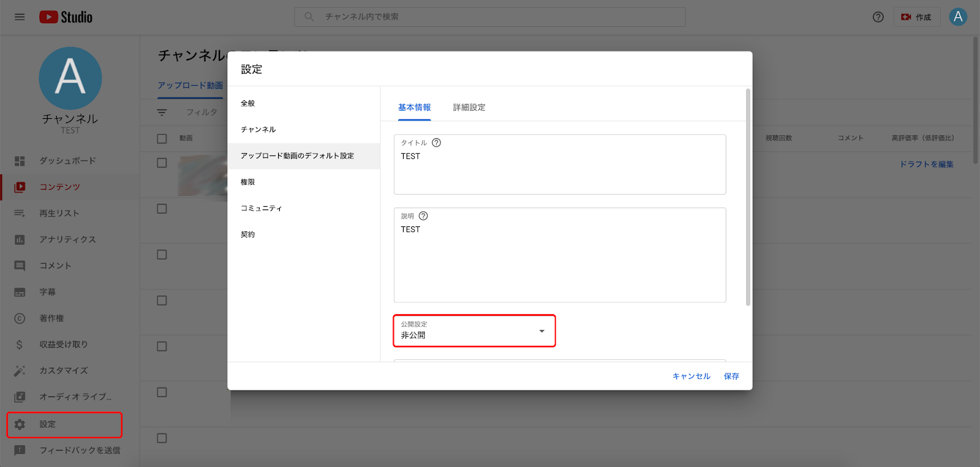Click the dashboard icon in sidebar

coord(20,161)
